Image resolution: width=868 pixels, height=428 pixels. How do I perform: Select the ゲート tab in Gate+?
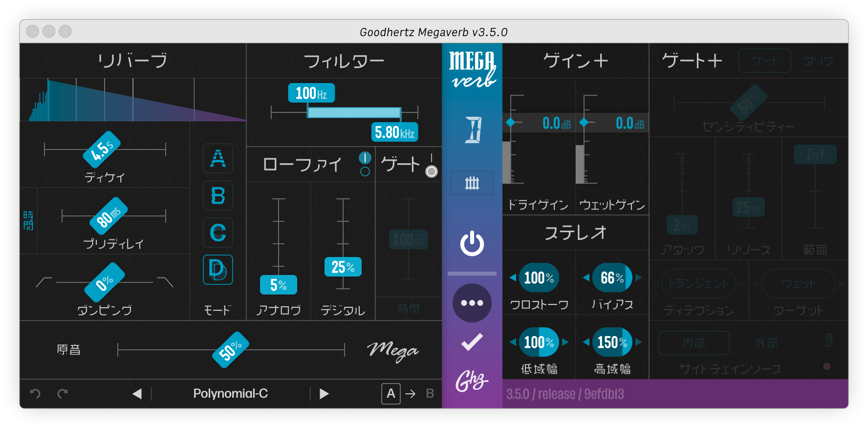click(x=764, y=61)
